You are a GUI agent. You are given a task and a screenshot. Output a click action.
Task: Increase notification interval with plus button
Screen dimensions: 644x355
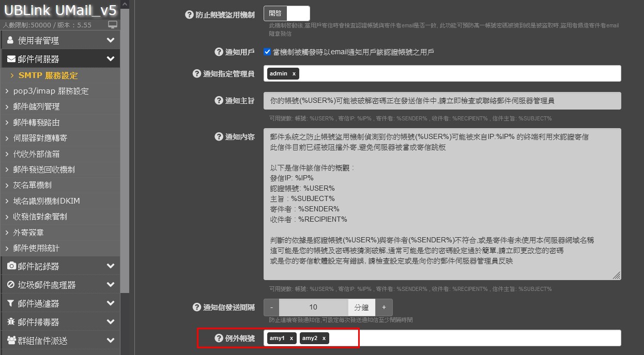point(384,307)
